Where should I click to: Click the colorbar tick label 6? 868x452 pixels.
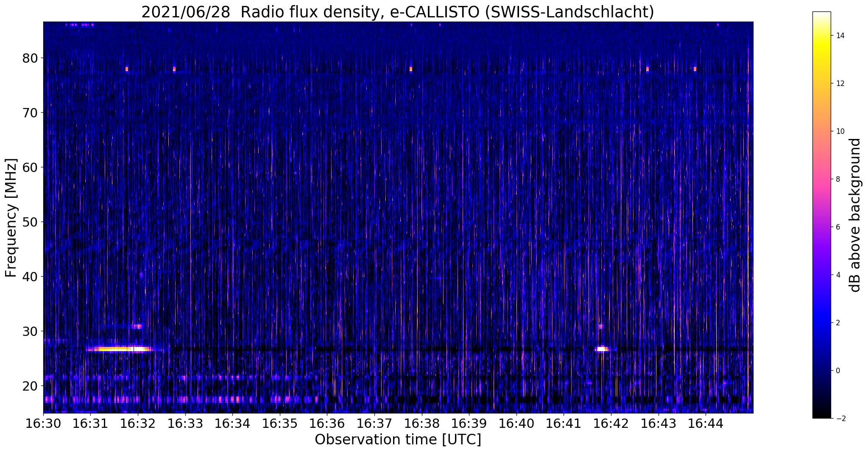pyautogui.click(x=837, y=227)
